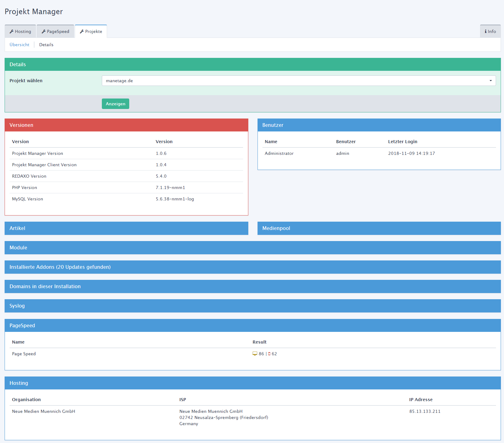Click the Benutzer panel header

379,125
